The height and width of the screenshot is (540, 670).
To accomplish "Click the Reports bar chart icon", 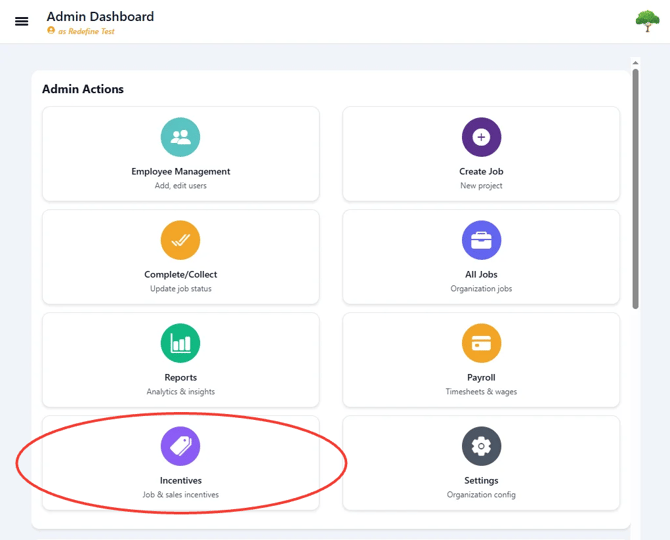I will click(x=180, y=343).
